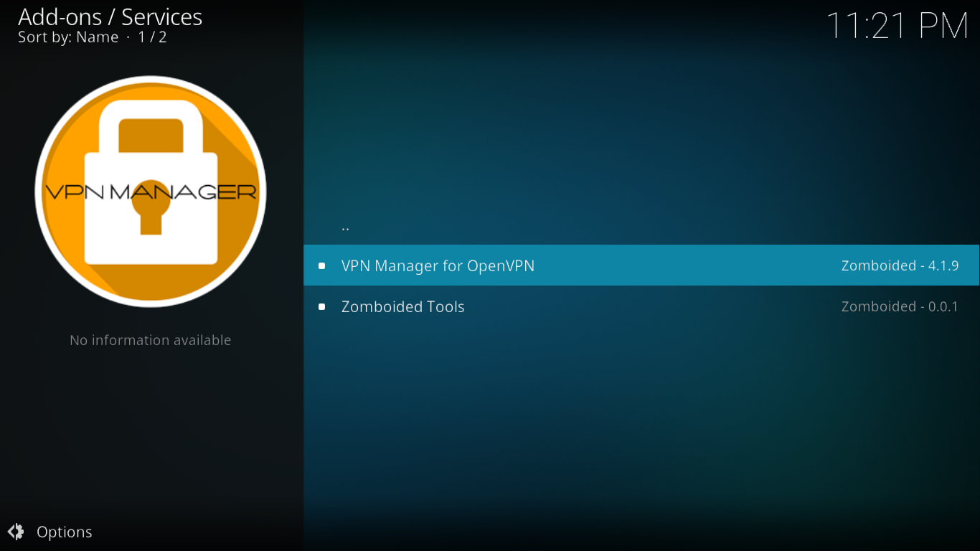The width and height of the screenshot is (980, 551).
Task: Click the bullet icon beside VPN Manager for OpenVPN
Action: (x=322, y=266)
